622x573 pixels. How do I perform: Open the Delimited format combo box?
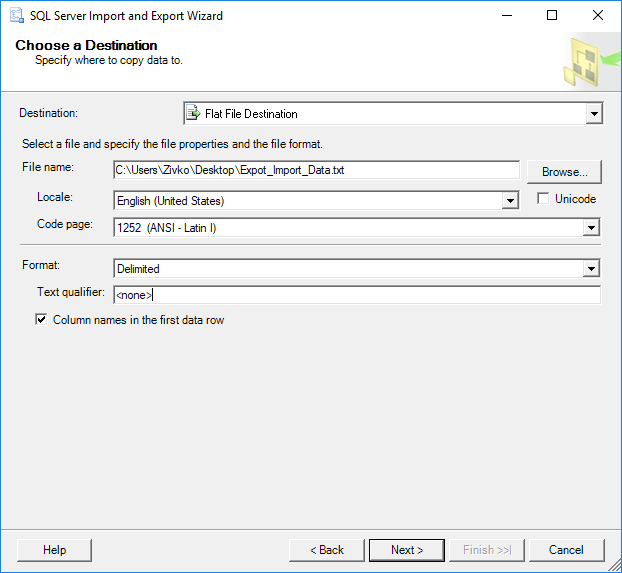(x=357, y=269)
